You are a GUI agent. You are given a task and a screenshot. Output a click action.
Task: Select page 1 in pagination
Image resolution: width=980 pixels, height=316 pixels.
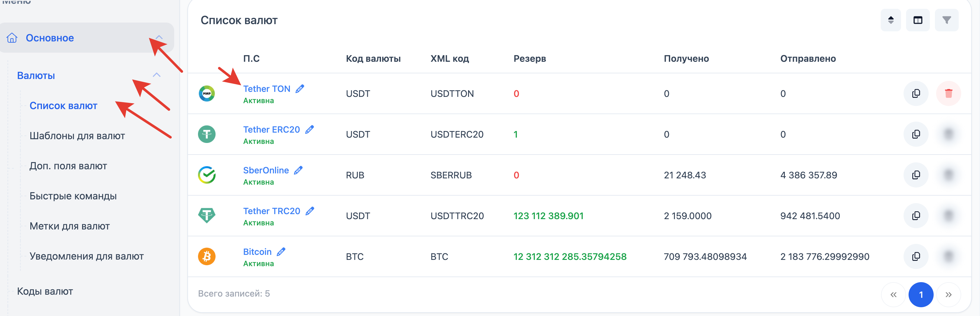pos(921,294)
